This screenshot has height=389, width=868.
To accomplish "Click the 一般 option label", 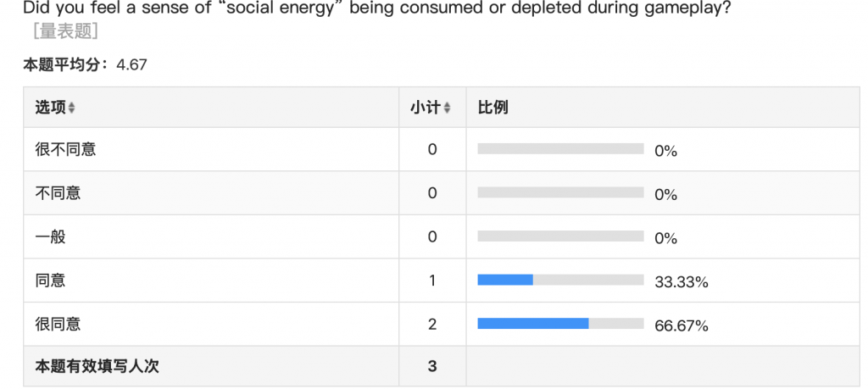I will [x=50, y=236].
